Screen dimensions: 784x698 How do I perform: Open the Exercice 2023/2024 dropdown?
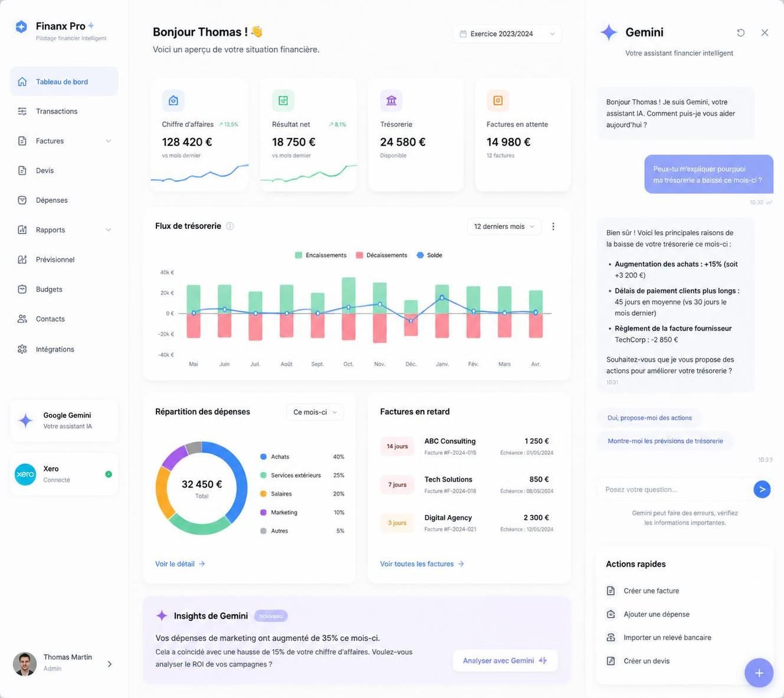[507, 34]
